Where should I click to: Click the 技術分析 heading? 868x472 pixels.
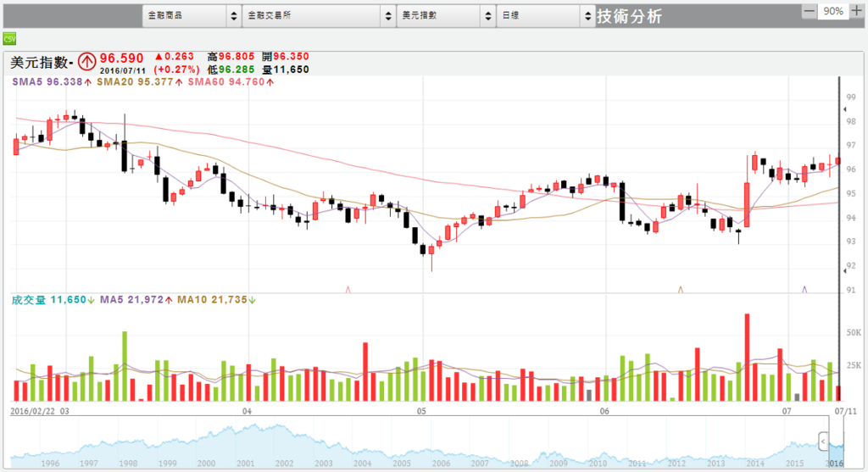(630, 17)
